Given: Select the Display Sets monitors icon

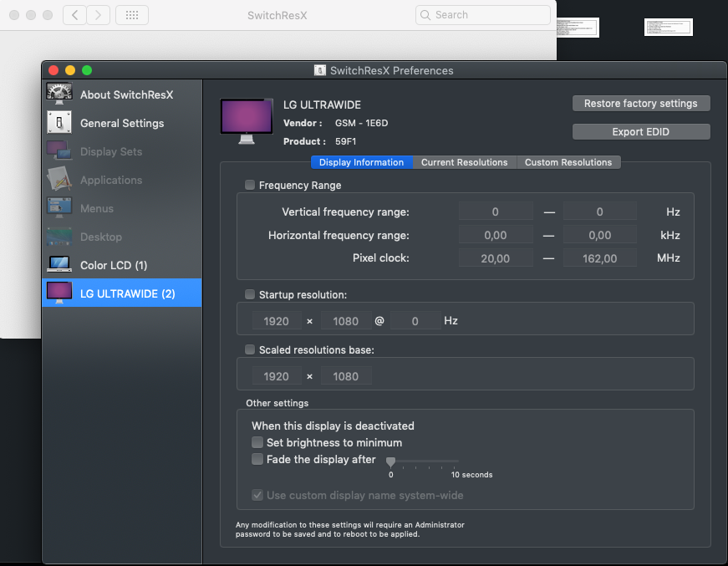Looking at the screenshot, I should [59, 150].
